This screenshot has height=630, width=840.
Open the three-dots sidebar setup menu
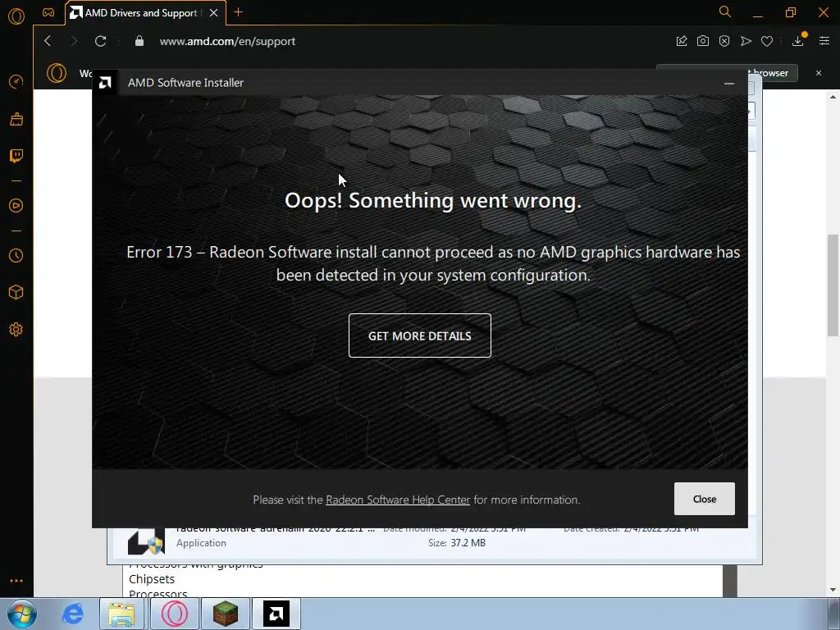pyautogui.click(x=16, y=581)
